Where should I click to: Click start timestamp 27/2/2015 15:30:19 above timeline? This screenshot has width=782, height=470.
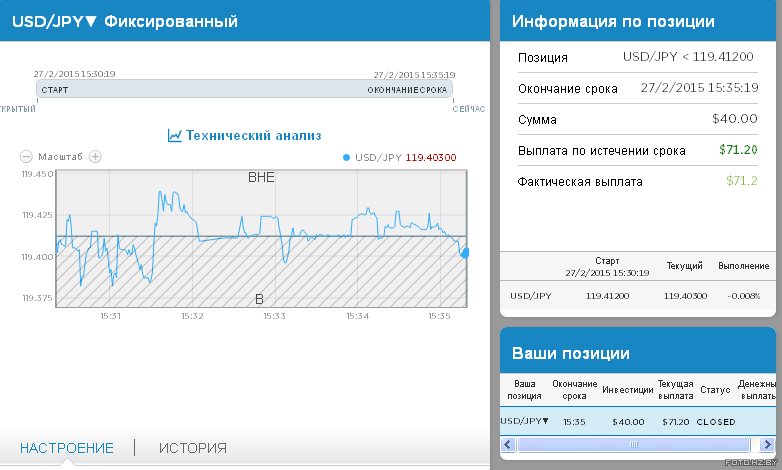coord(74,74)
